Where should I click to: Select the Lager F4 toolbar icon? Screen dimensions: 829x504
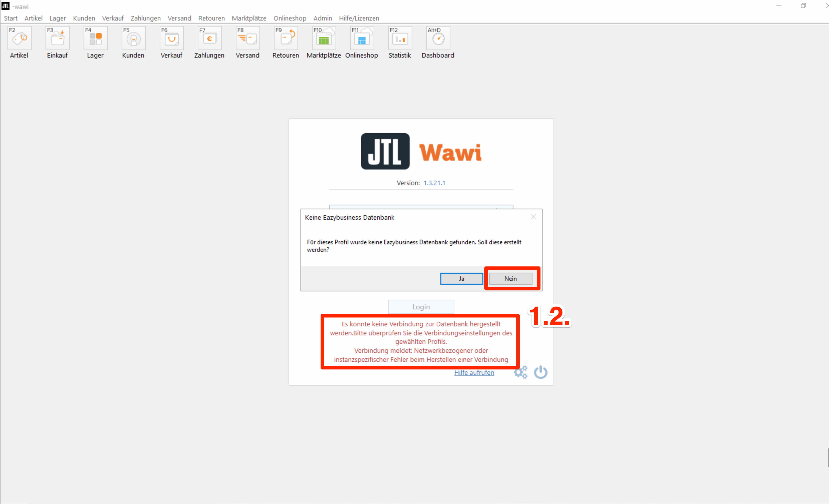95,39
